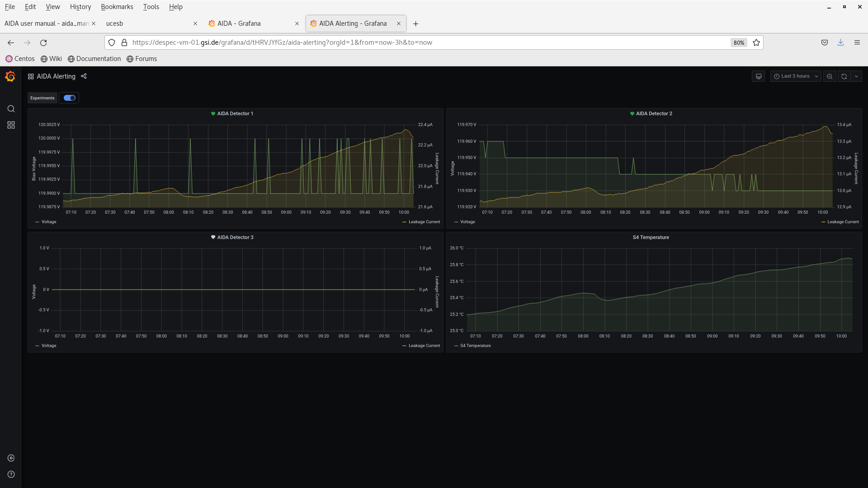Click green heart alert icon on Detector 1

coord(213,114)
